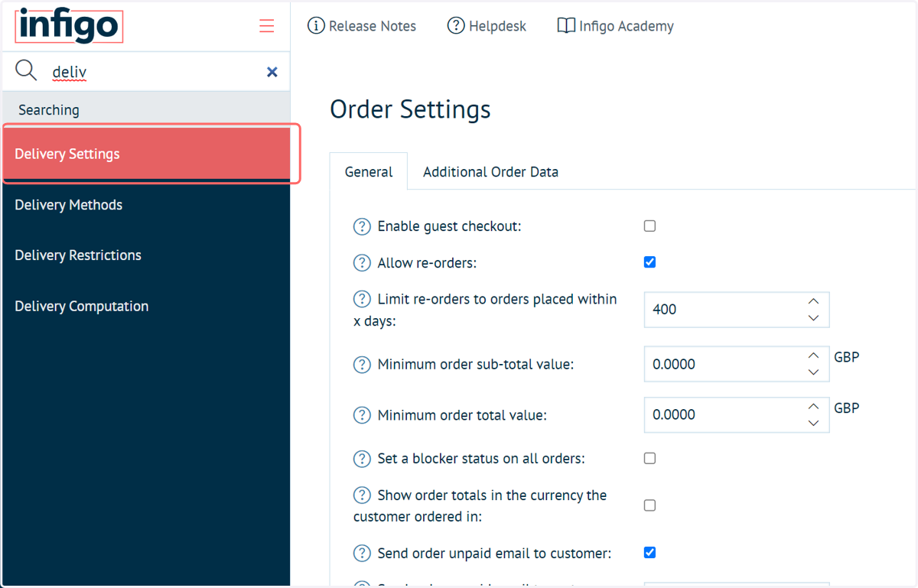Click the Infigo Academy book icon
Image resolution: width=918 pixels, height=588 pixels.
pyautogui.click(x=566, y=26)
